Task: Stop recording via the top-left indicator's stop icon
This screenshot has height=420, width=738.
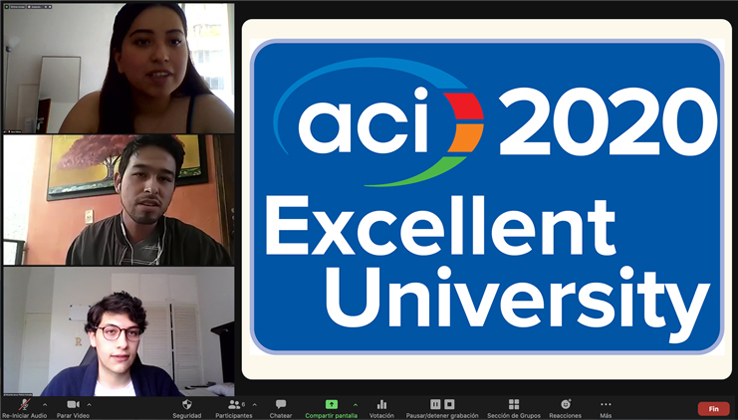Action: (x=50, y=7)
